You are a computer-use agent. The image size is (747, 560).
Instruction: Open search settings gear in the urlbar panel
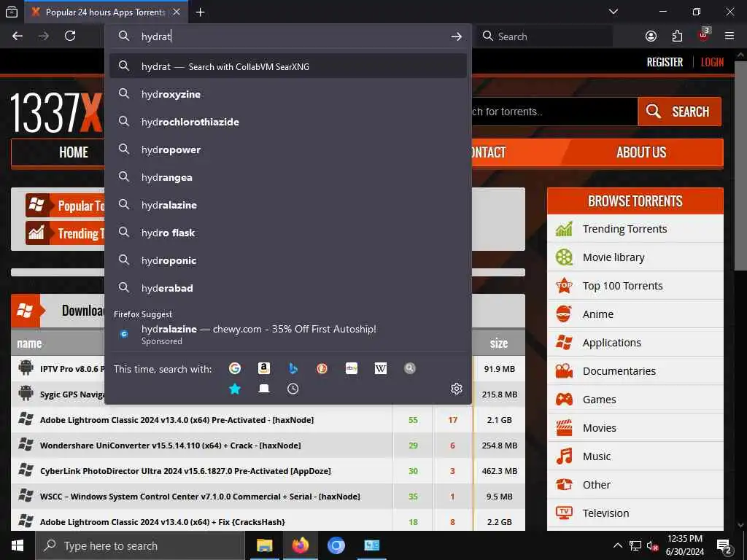457,389
